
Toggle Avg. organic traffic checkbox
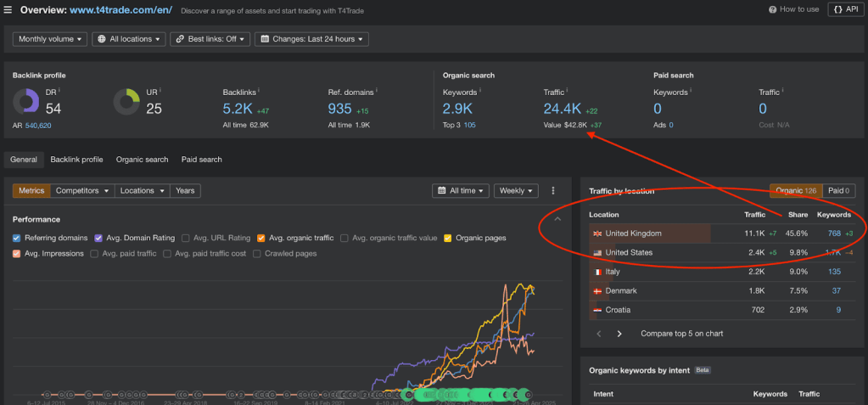tap(261, 238)
